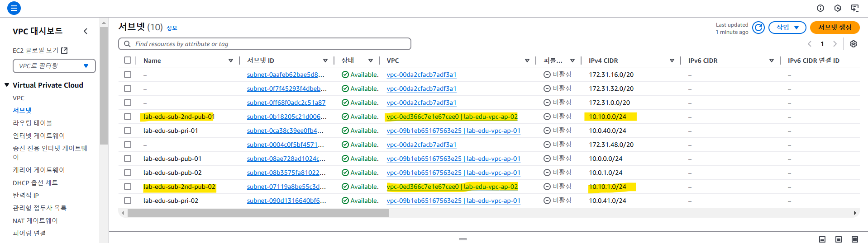Set details panel to half height
The height and width of the screenshot is (243, 868).
point(839,239)
